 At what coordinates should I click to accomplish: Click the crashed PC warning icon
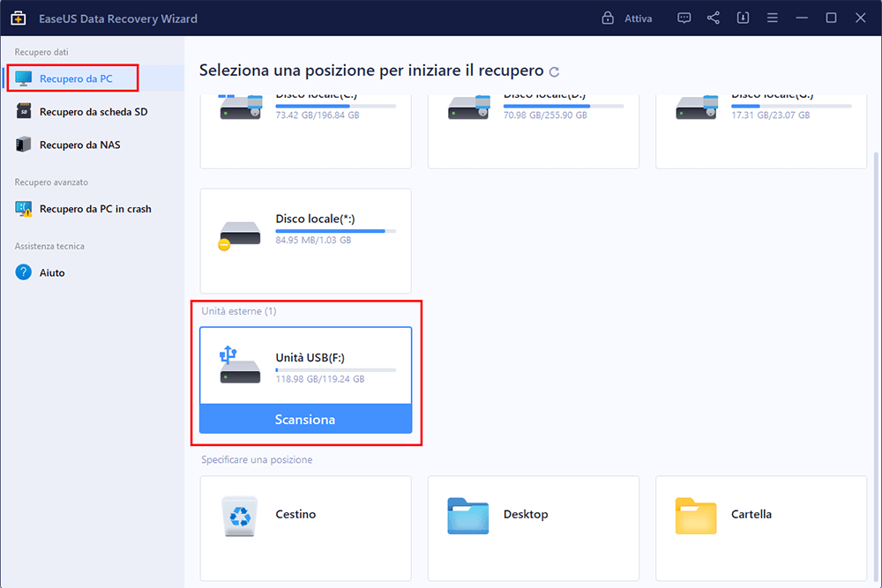[24, 209]
